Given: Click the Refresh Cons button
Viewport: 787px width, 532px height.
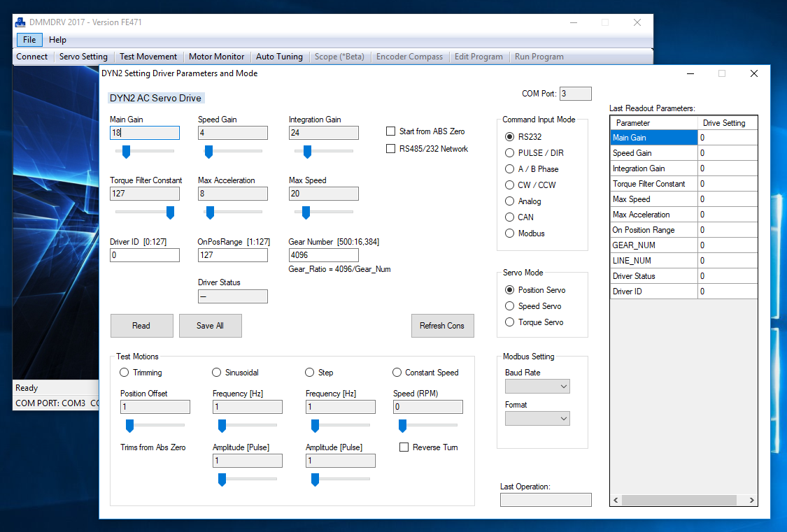Looking at the screenshot, I should pyautogui.click(x=442, y=326).
